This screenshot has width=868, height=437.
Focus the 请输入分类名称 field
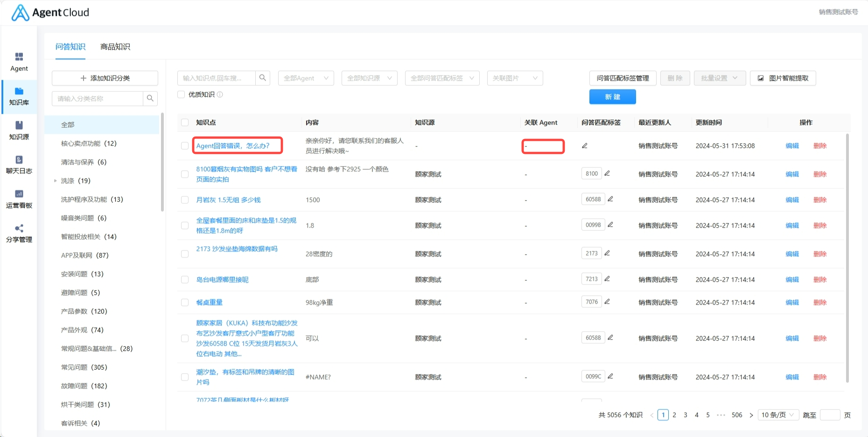98,98
